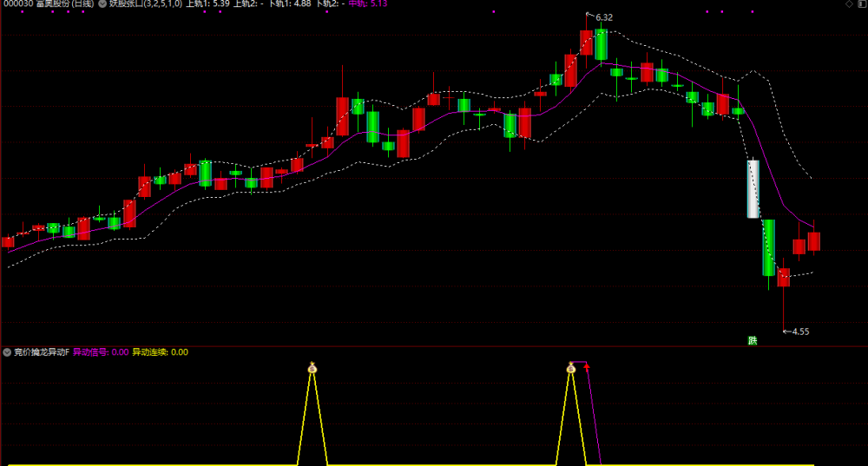Click the 异动信号: 0.00 label
The width and height of the screenshot is (868, 466).
pos(101,352)
